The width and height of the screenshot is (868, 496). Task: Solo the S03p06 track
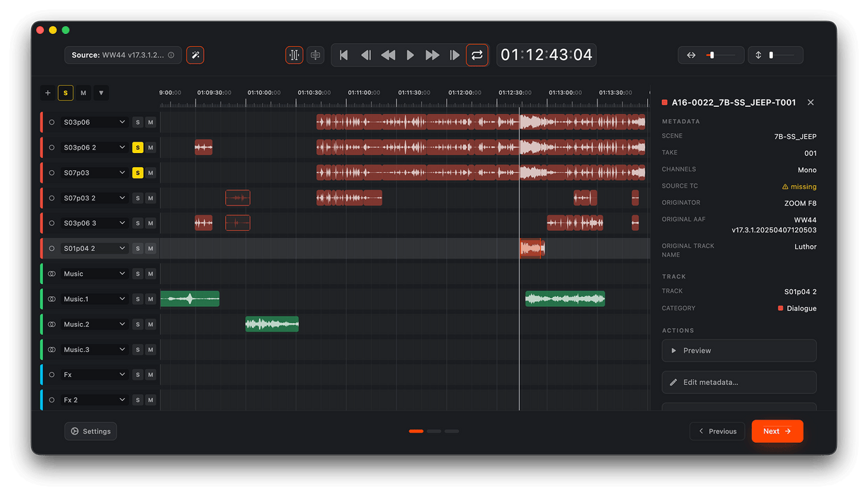tap(138, 123)
